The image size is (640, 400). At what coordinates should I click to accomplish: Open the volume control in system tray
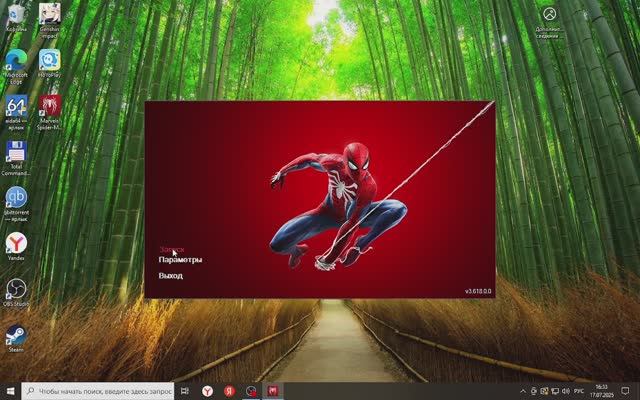(566, 391)
